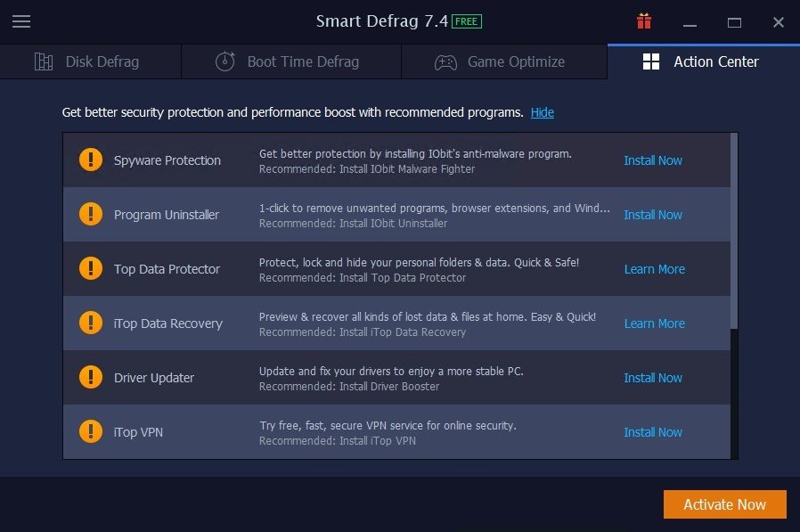Screen dimensions: 800x532
Task: Select the Top Data Protector label
Action: pyautogui.click(x=167, y=269)
